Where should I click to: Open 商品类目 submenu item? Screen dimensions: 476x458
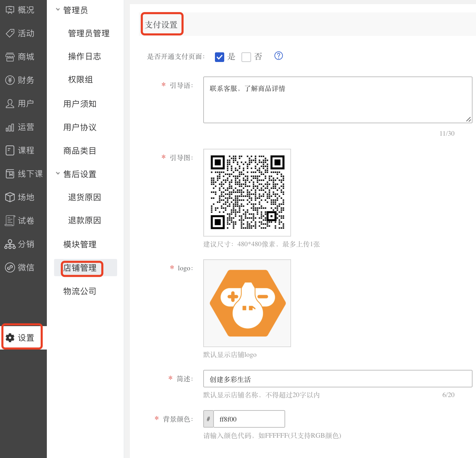[x=80, y=151]
